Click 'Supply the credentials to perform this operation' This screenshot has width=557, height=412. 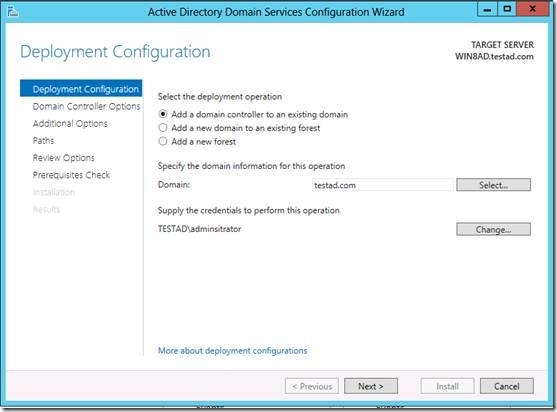pyautogui.click(x=249, y=210)
